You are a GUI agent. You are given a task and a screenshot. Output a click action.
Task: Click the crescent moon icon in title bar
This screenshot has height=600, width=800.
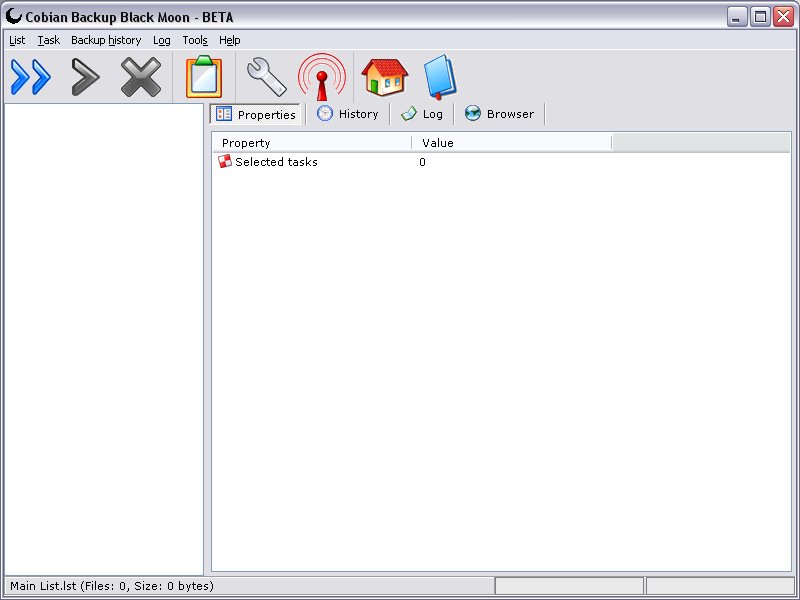pos(14,16)
